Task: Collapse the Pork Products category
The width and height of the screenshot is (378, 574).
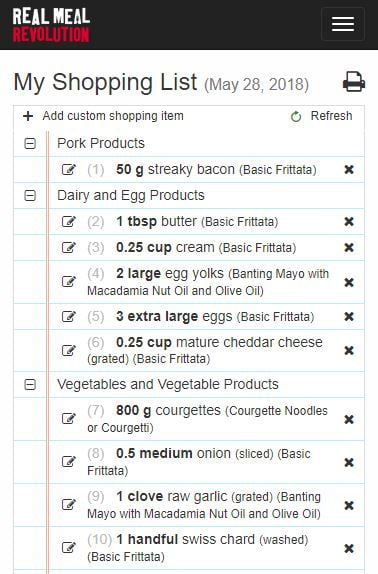Action: tap(30, 143)
